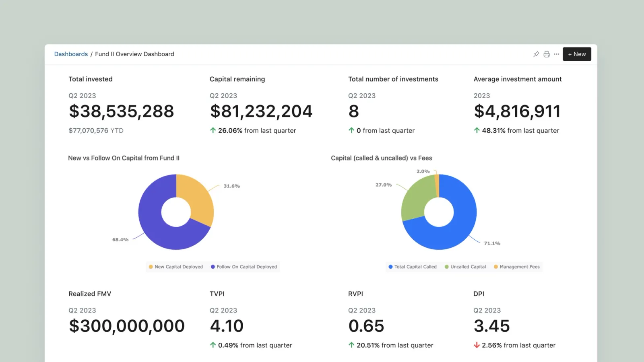644x362 pixels.
Task: Toggle Total Capital Called legend item
Action: (413, 267)
